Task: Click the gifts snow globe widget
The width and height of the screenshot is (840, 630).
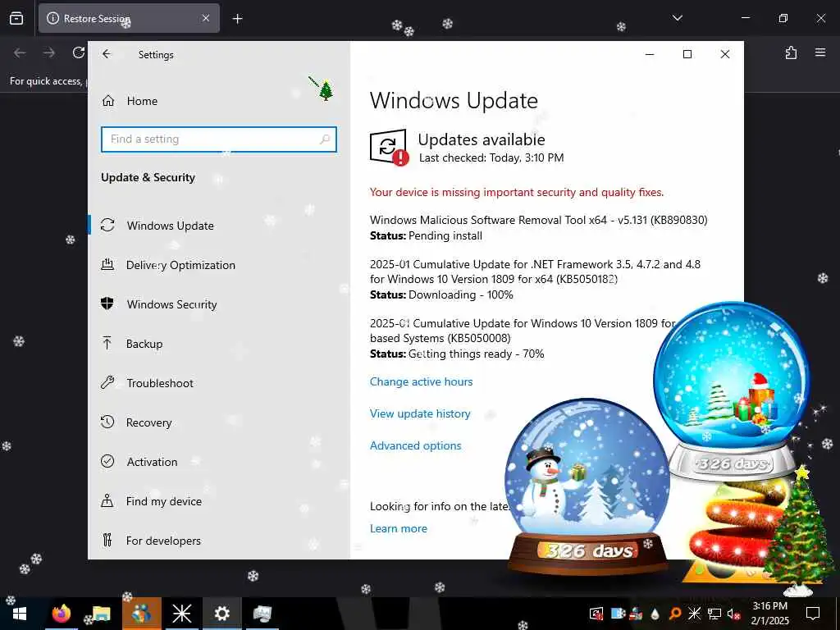Action: coord(731,390)
